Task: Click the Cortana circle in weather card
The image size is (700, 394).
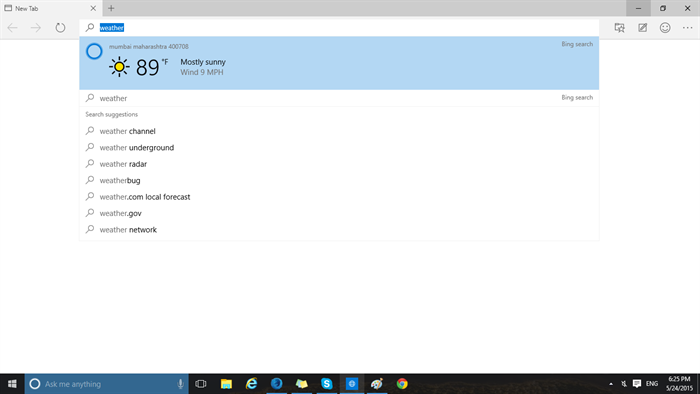Action: tap(94, 51)
